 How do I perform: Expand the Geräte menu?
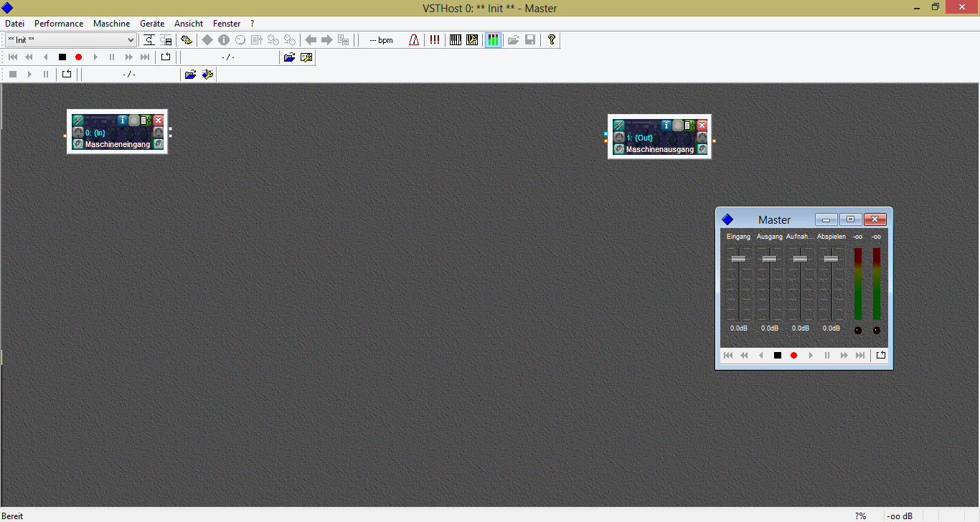coord(152,24)
